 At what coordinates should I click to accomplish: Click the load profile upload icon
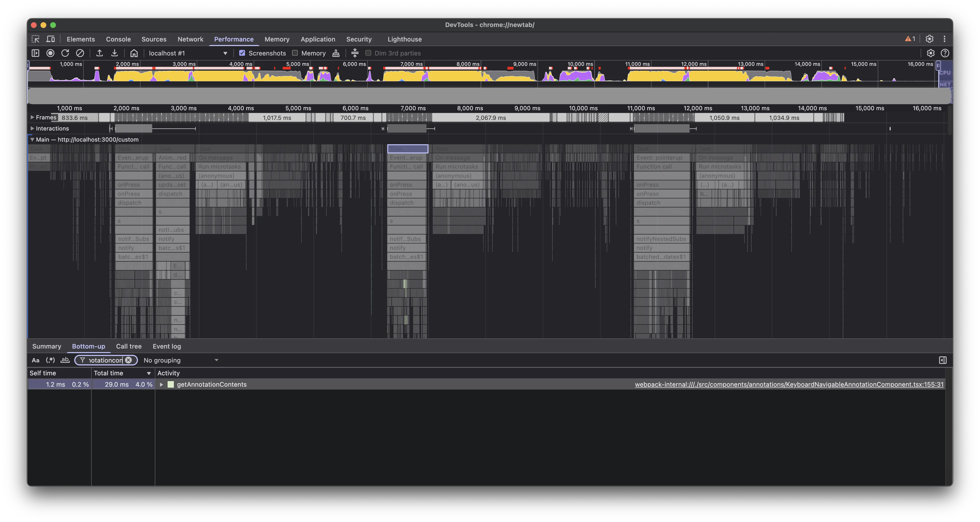[x=100, y=53]
